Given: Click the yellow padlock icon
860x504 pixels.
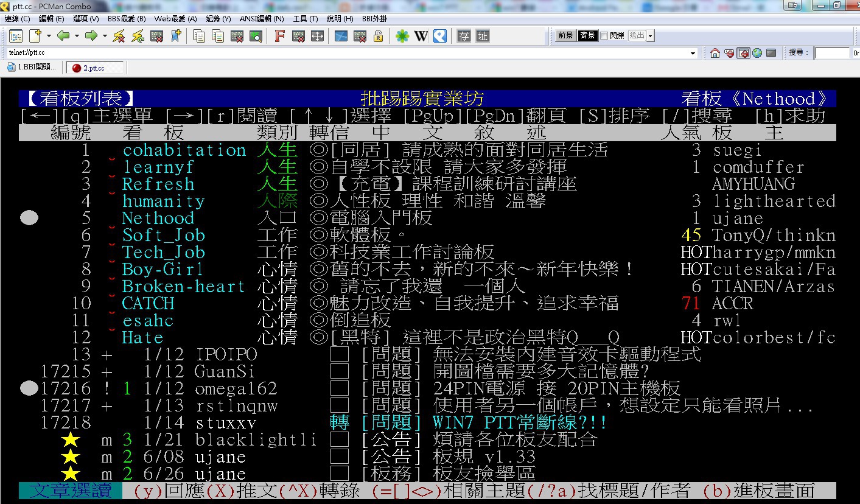Looking at the screenshot, I should [378, 36].
